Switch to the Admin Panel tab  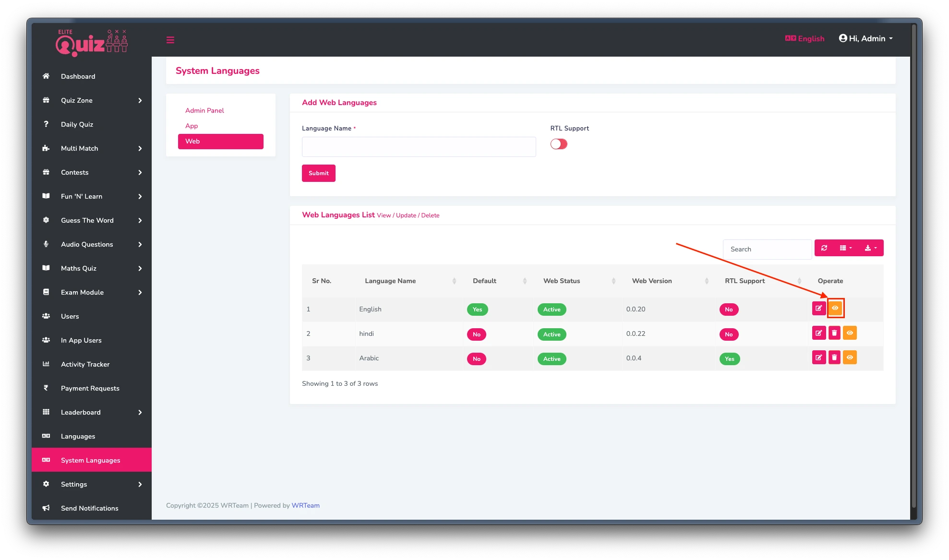204,110
